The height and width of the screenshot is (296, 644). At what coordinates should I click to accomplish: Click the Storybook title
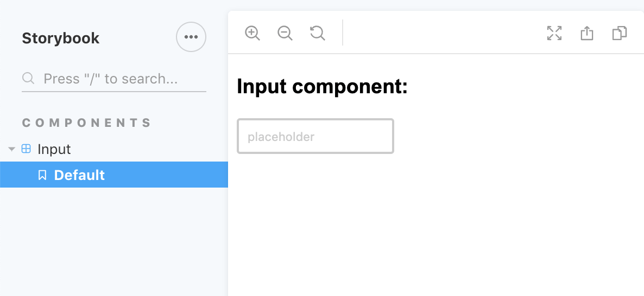pos(61,38)
